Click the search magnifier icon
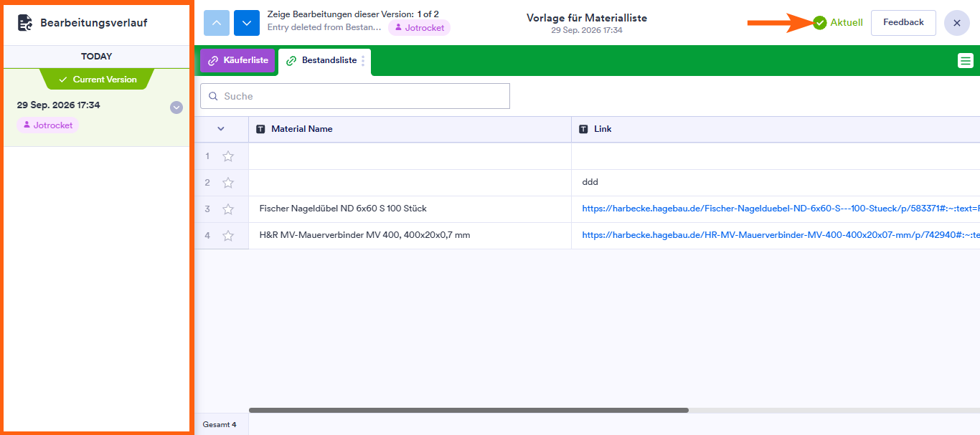Viewport: 980px width, 435px height. pos(213,96)
